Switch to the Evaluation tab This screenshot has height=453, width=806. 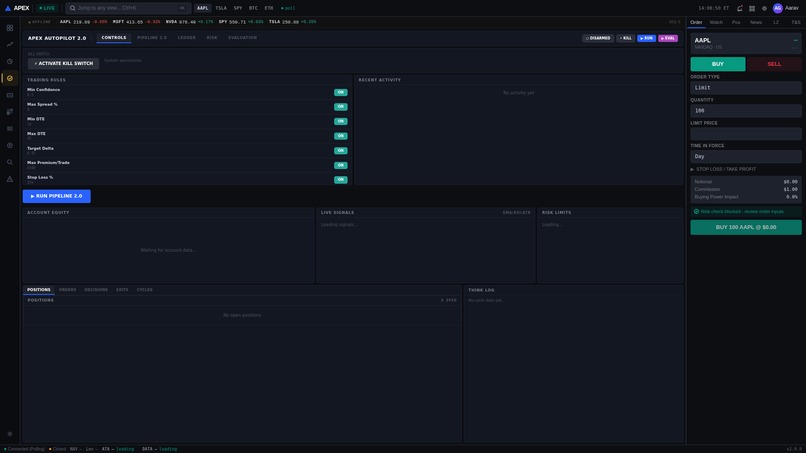point(243,38)
